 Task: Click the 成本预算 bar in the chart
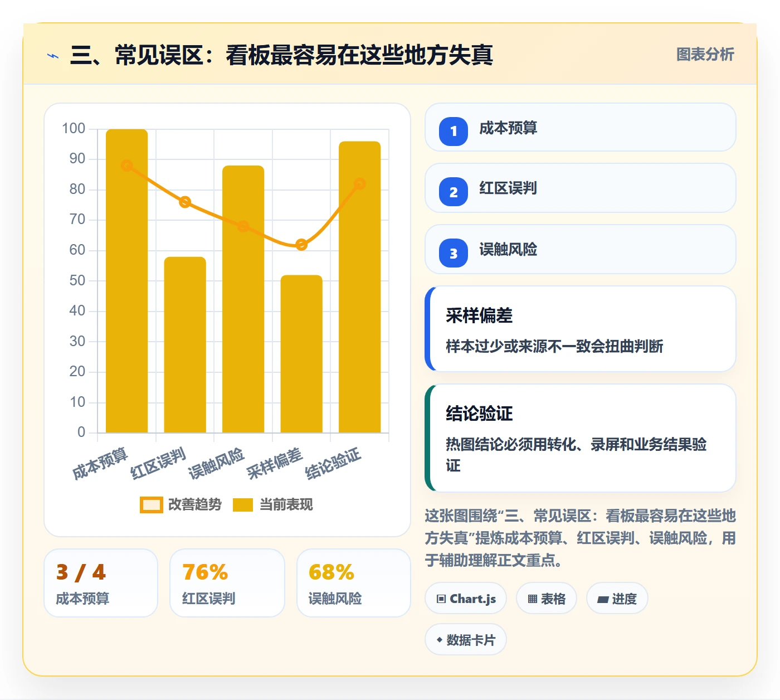(x=127, y=281)
